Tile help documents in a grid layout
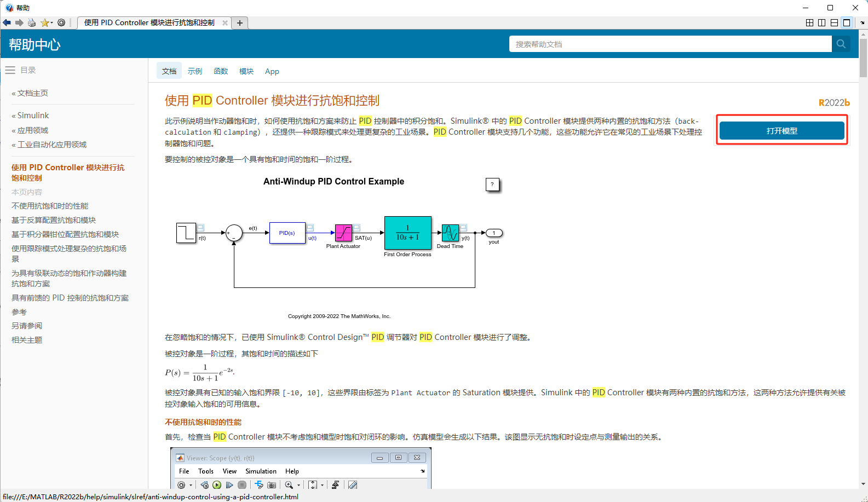The height and width of the screenshot is (502, 868). [809, 22]
